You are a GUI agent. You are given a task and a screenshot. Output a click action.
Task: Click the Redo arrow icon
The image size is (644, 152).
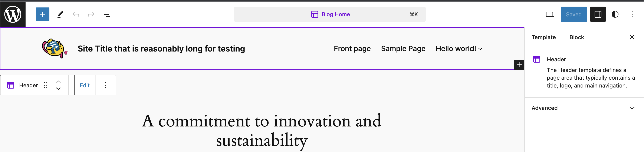pyautogui.click(x=91, y=14)
